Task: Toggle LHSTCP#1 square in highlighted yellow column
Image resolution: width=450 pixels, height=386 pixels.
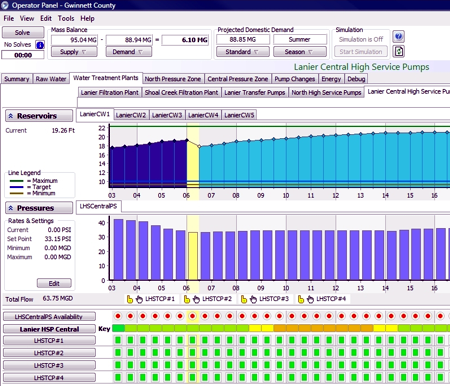Action: (x=192, y=340)
